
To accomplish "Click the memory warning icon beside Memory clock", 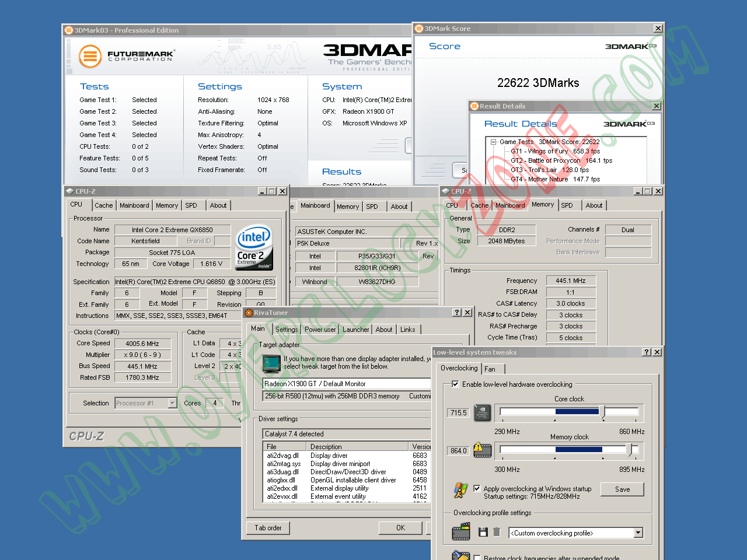I will click(482, 450).
